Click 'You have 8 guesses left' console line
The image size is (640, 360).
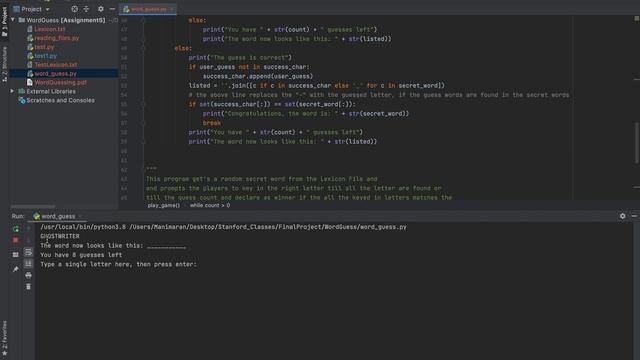(x=81, y=255)
